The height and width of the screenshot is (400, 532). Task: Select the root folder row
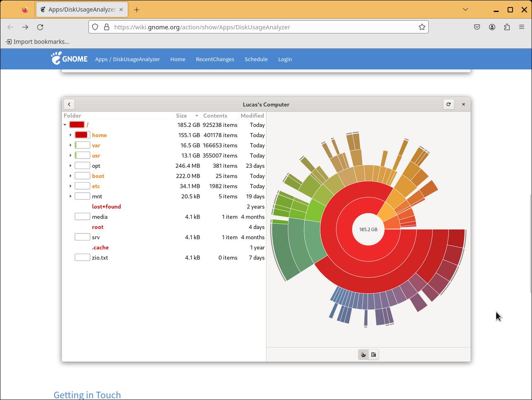click(x=164, y=227)
